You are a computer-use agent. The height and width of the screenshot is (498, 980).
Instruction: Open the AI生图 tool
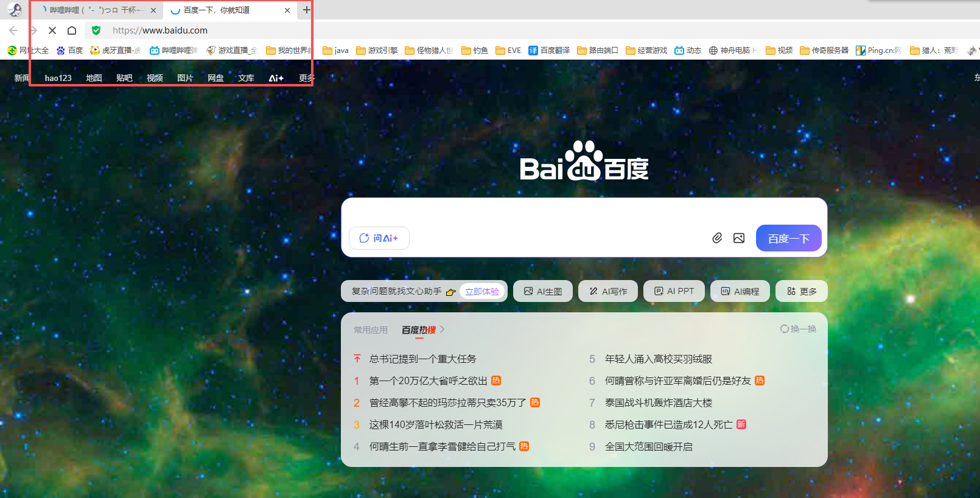pos(543,291)
